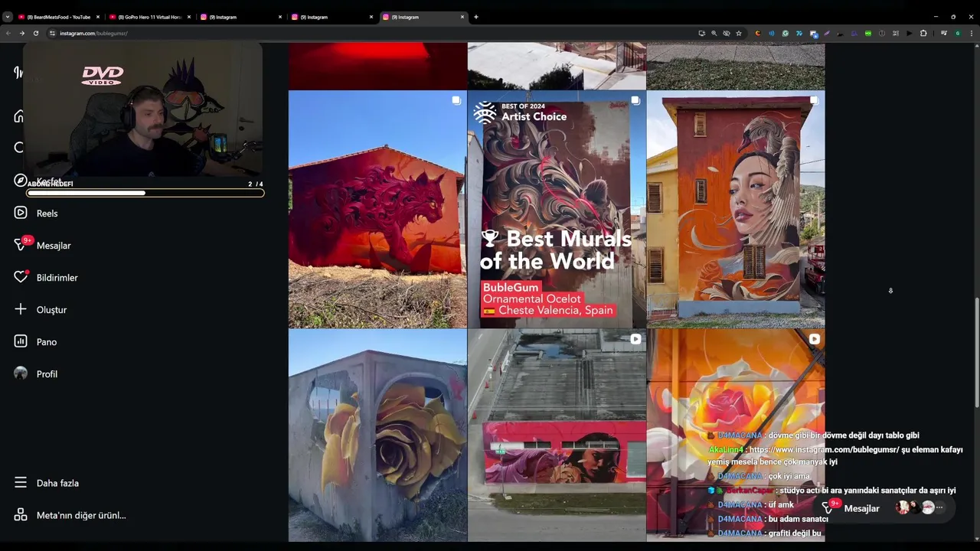980x551 pixels.
Task: Open Pano dashboard in sidebar
Action: pyautogui.click(x=36, y=342)
